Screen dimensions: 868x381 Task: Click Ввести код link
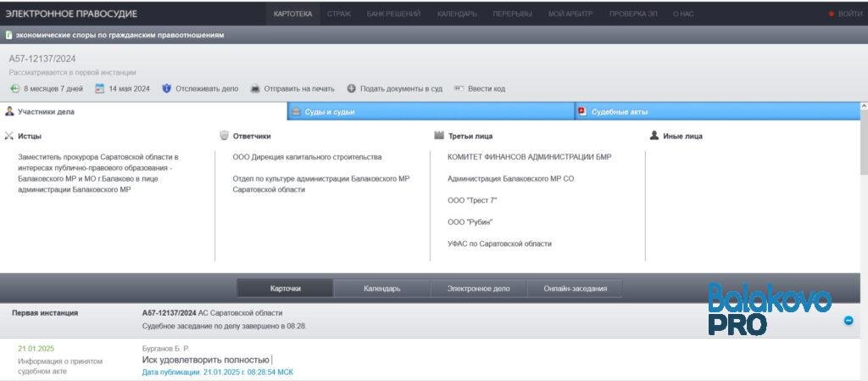pyautogui.click(x=487, y=88)
